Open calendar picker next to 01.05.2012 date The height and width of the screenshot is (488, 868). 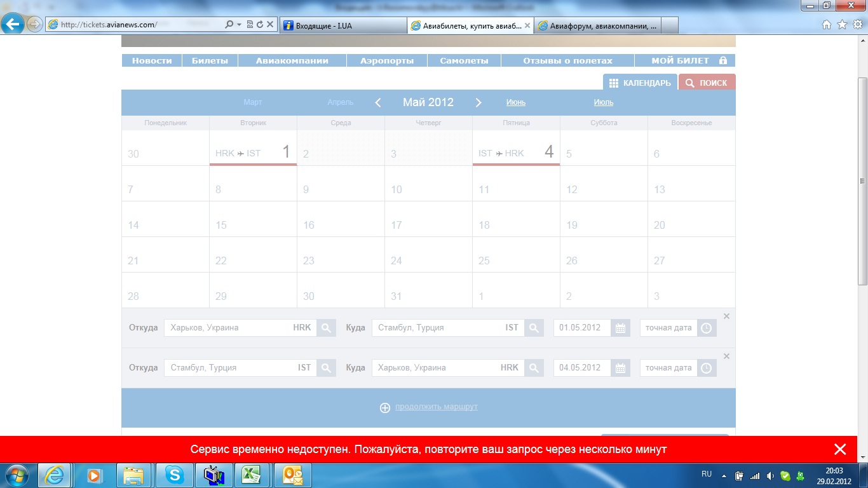pos(620,328)
